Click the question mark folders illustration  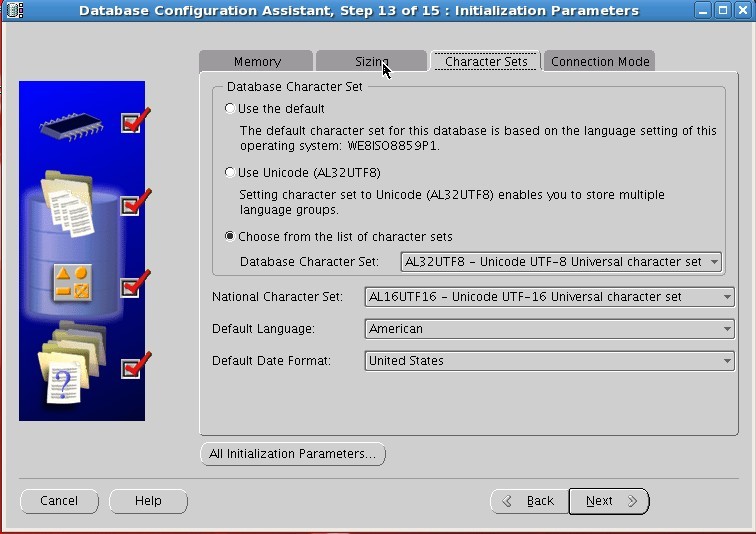click(72, 362)
